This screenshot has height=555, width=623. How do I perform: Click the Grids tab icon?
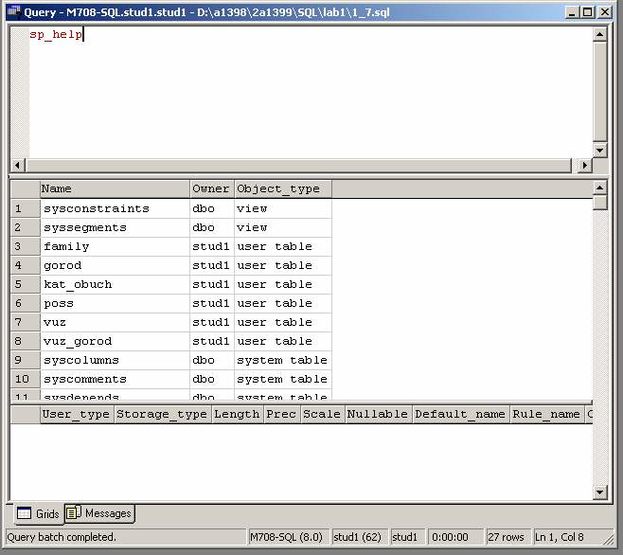[x=24, y=513]
